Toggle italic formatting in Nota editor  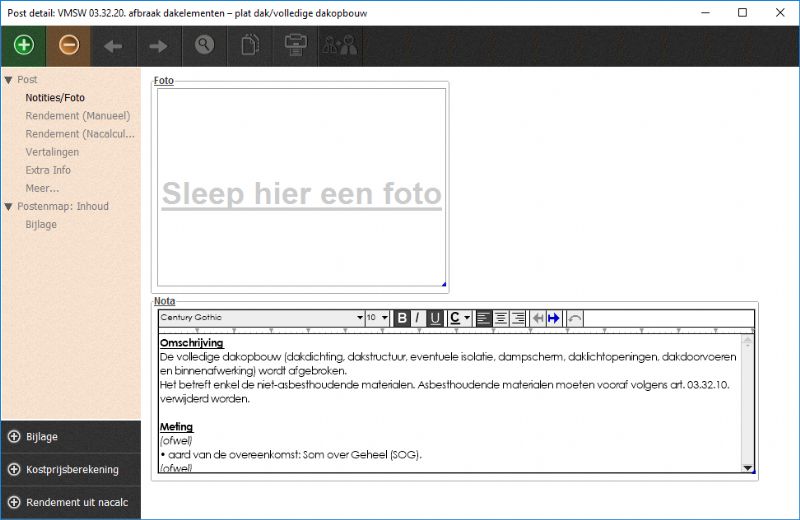pos(417,318)
